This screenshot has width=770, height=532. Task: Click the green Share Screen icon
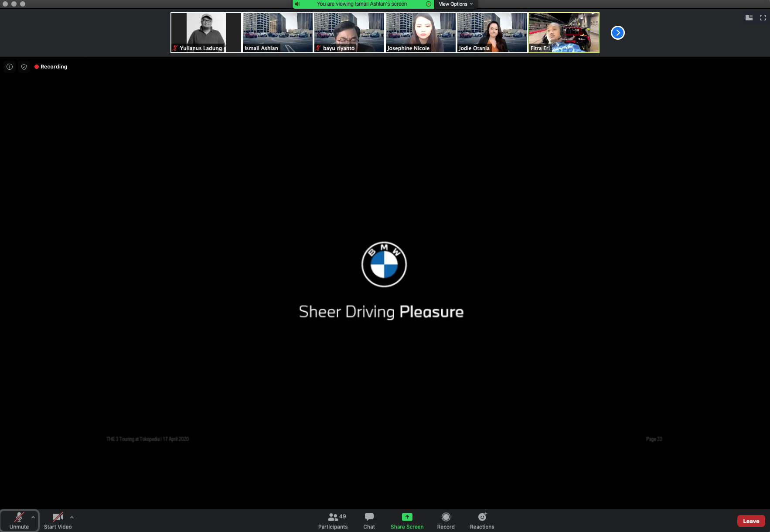(407, 517)
